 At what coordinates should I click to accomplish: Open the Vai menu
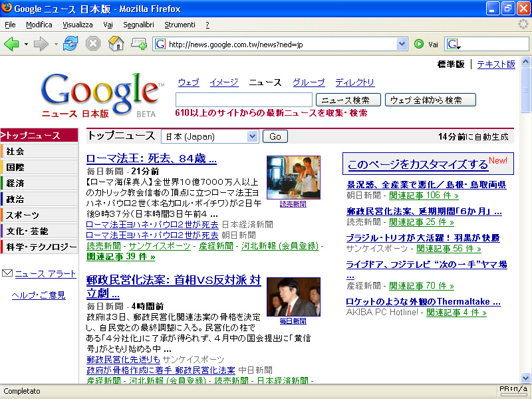(x=108, y=25)
